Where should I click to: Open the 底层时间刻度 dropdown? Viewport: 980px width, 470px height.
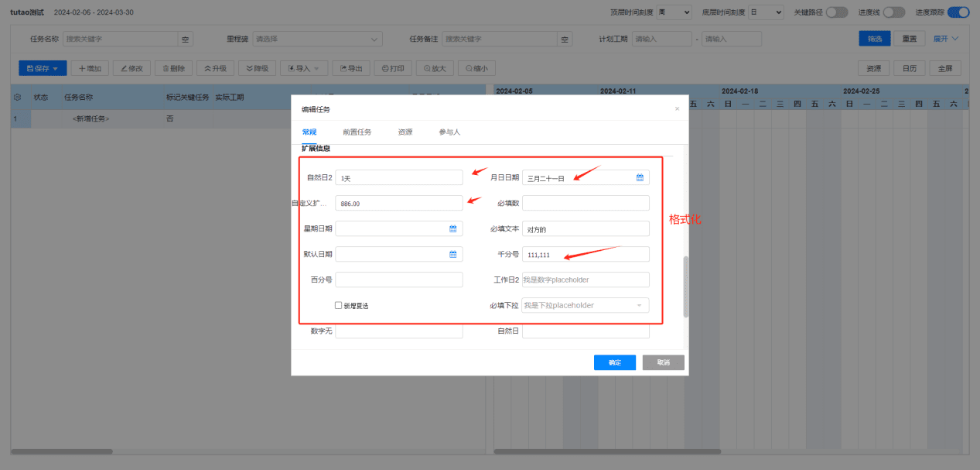tap(767, 12)
